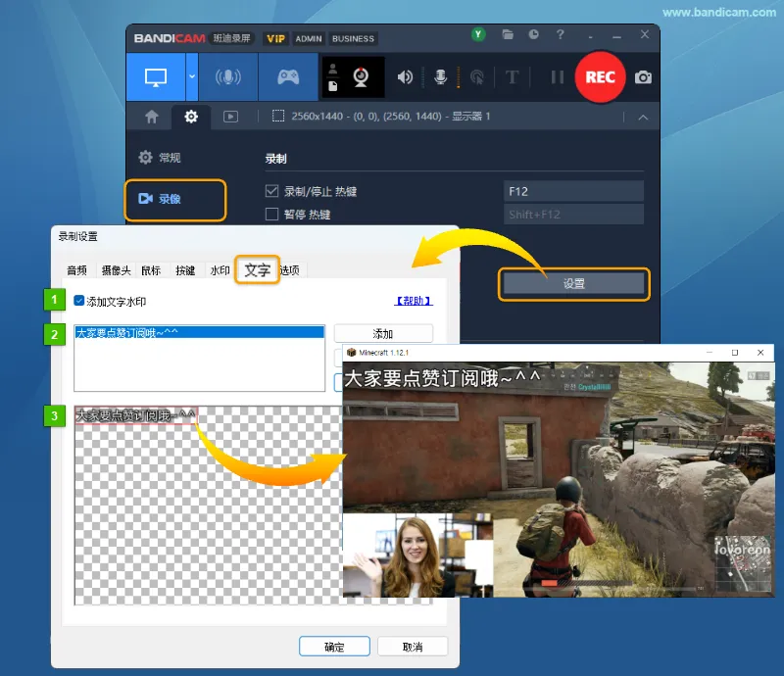
Task: Open video list tab
Action: click(x=230, y=117)
